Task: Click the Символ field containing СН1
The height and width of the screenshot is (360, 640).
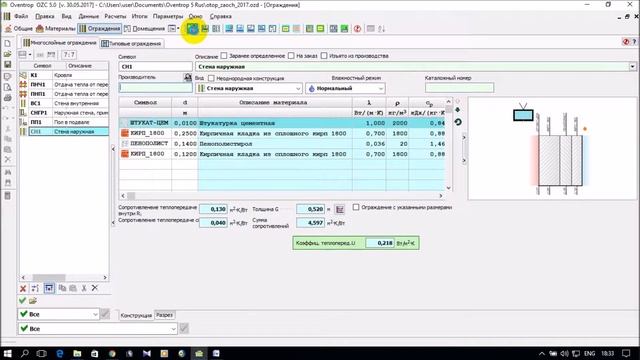Action: [155, 67]
